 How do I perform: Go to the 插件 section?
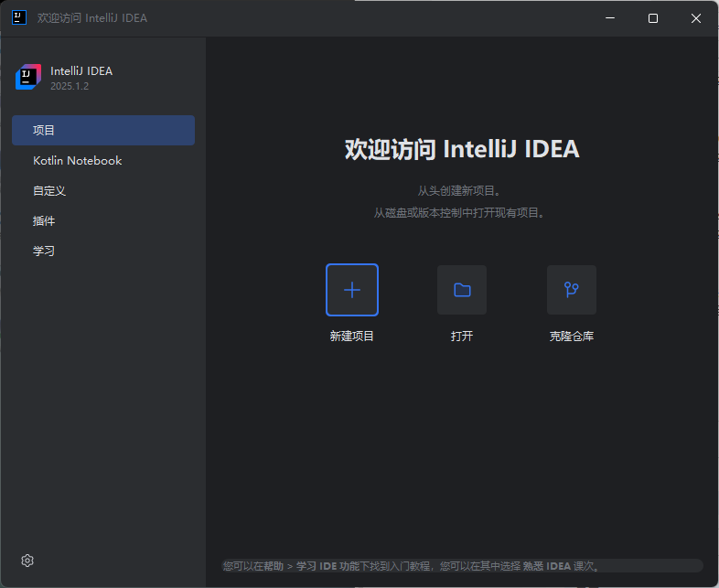click(x=103, y=221)
